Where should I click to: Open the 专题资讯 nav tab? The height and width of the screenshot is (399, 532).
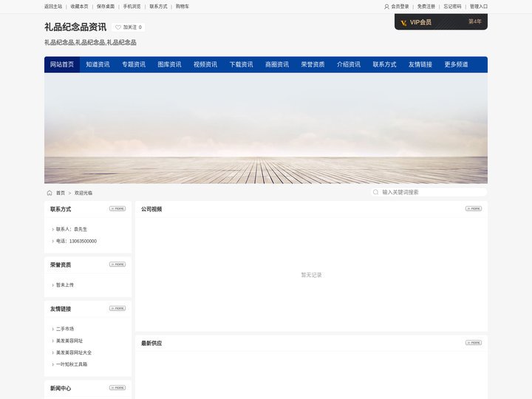click(134, 64)
